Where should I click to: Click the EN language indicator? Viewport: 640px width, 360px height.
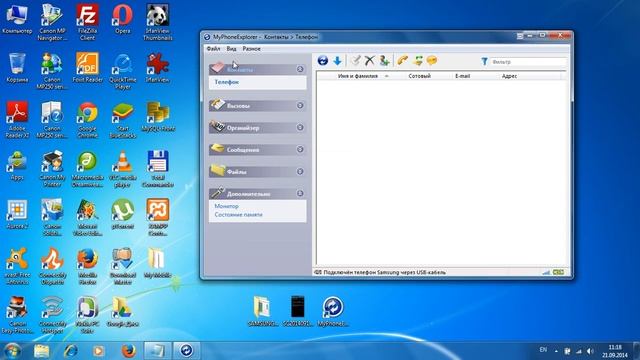[543, 350]
